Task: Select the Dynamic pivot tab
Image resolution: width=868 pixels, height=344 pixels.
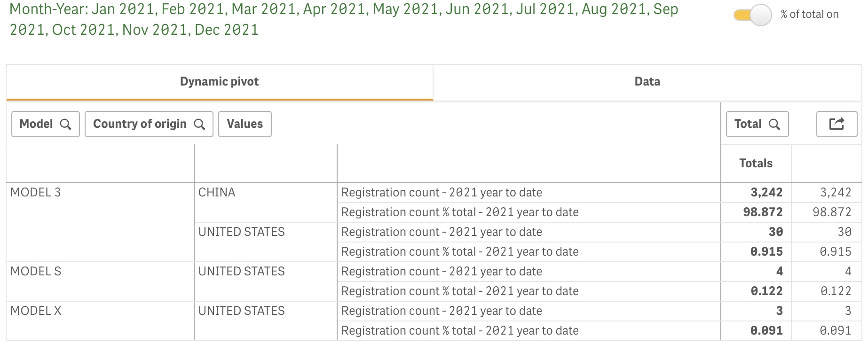Action: pos(220,82)
